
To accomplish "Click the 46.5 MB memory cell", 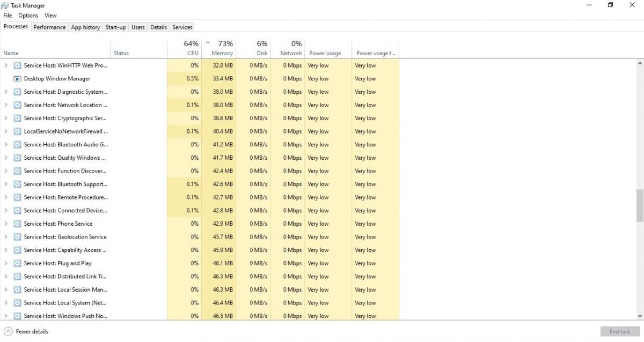I will 218,316.
